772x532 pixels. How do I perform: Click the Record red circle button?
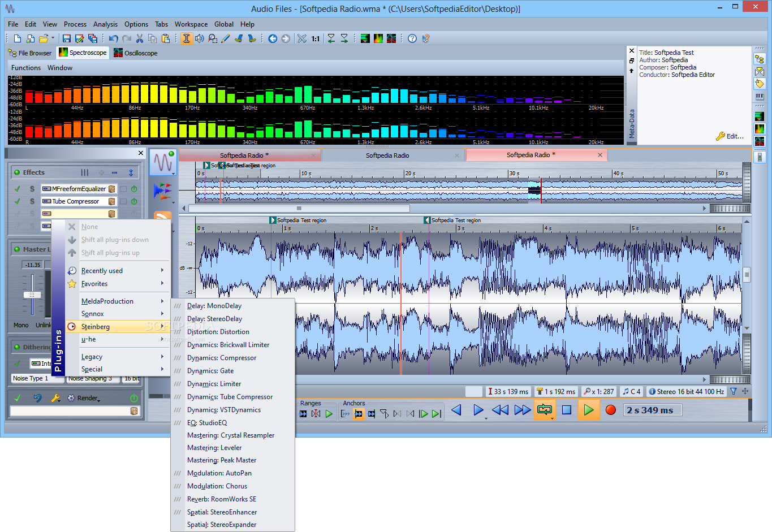click(x=611, y=410)
